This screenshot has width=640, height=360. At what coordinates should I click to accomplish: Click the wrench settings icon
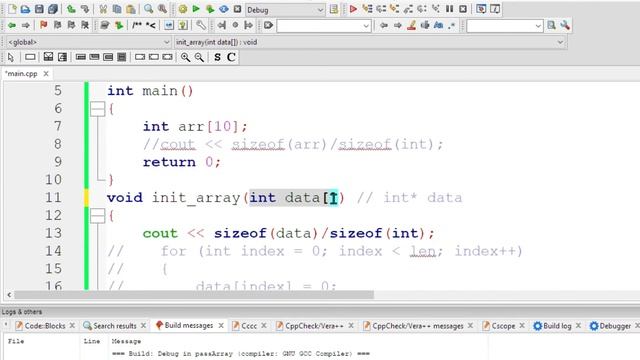pyautogui.click(x=201, y=25)
